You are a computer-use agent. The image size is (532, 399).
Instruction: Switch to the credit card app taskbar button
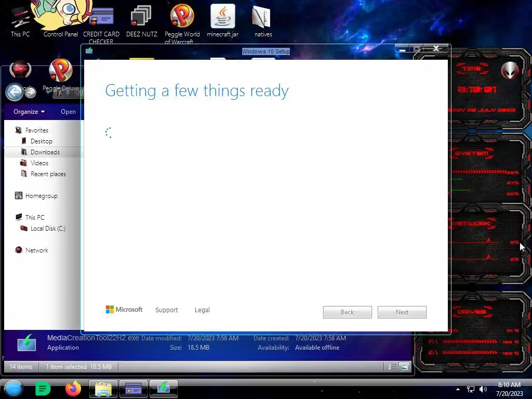point(134,389)
